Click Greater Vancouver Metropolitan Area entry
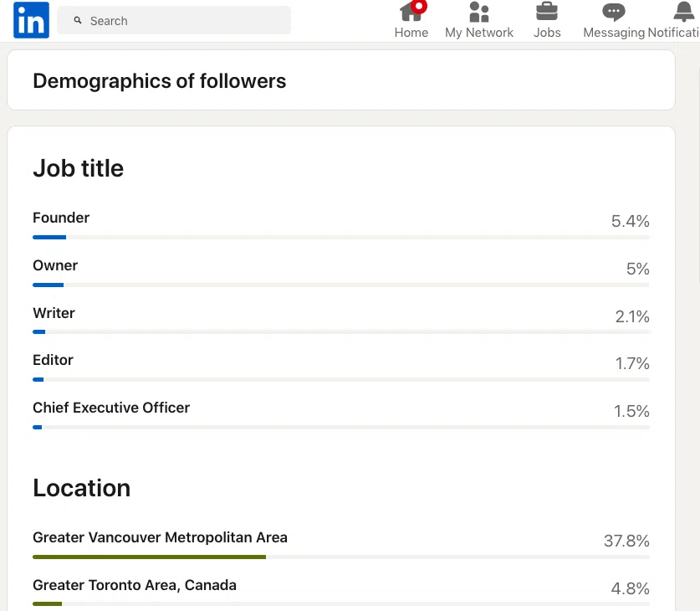Image resolution: width=700 pixels, height=611 pixels. tap(160, 537)
